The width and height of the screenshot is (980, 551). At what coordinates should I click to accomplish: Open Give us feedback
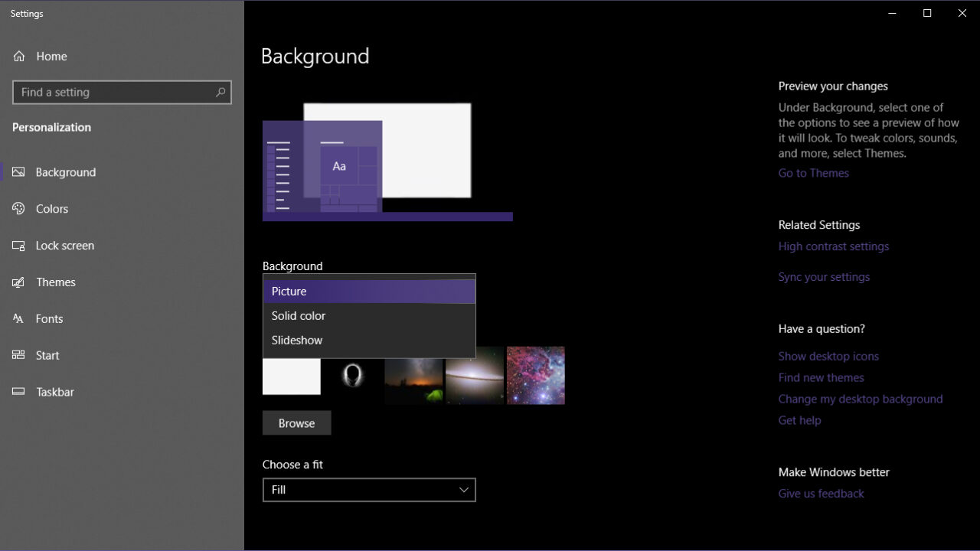pyautogui.click(x=821, y=493)
